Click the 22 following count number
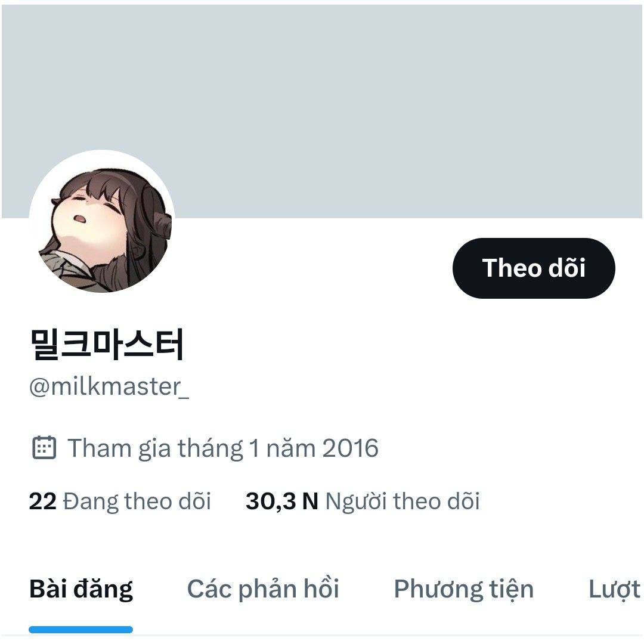 point(43,501)
